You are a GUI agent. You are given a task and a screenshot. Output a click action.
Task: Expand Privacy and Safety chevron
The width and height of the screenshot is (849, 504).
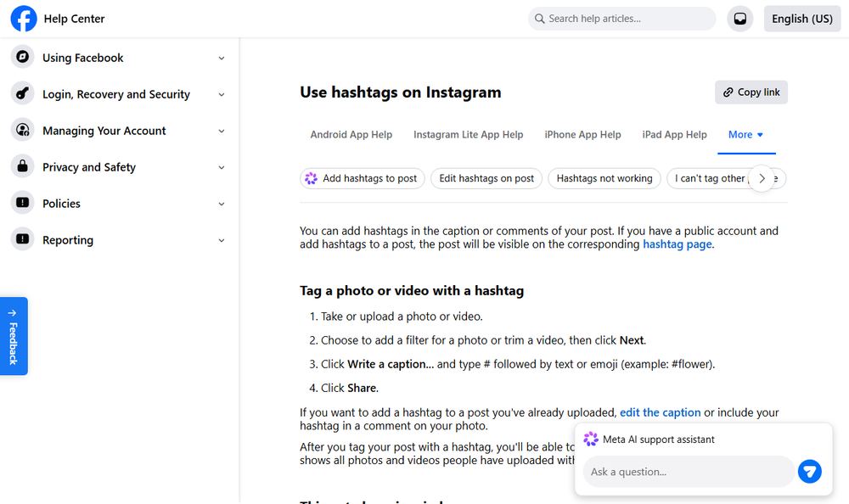pyautogui.click(x=222, y=167)
